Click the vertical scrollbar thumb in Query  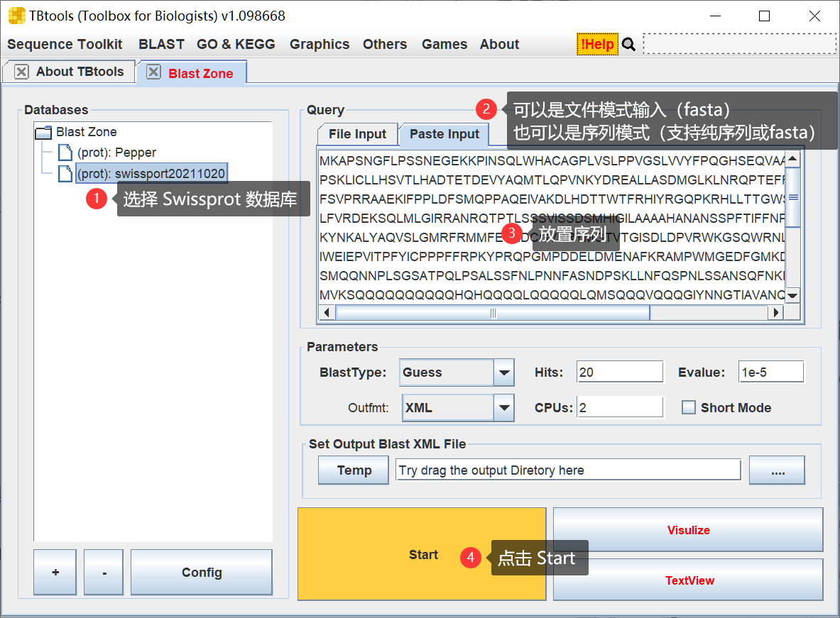(793, 197)
